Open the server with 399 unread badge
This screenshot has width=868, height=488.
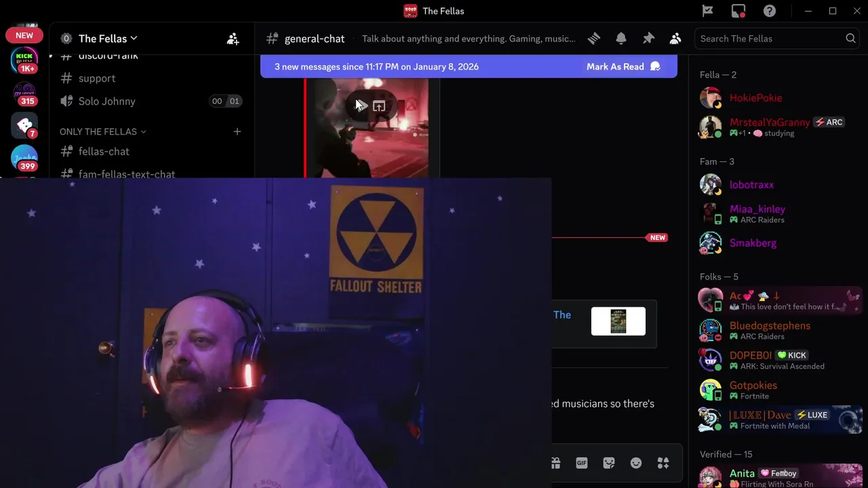tap(24, 159)
